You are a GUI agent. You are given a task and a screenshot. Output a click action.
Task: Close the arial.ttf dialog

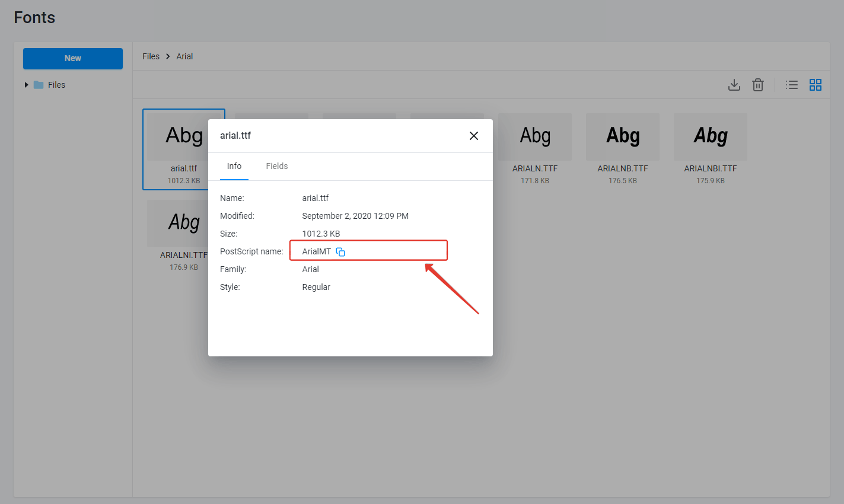[474, 136]
